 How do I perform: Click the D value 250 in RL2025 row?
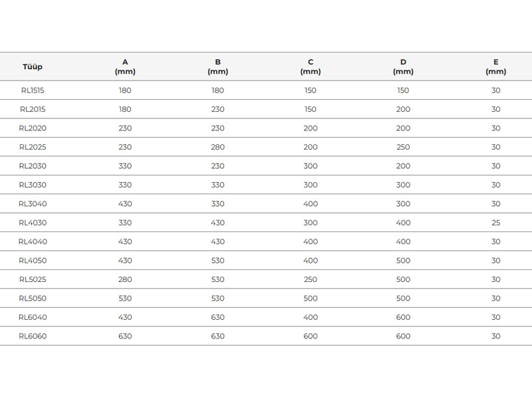(x=403, y=147)
